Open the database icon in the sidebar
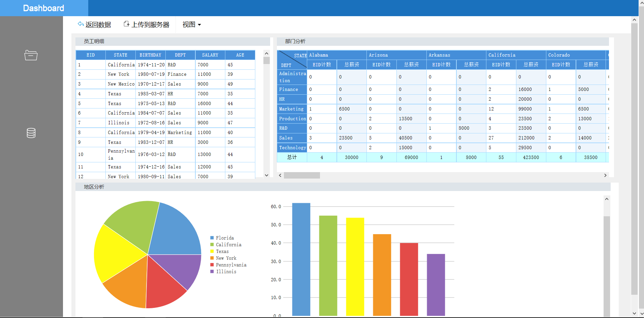644x318 pixels. 31,133
